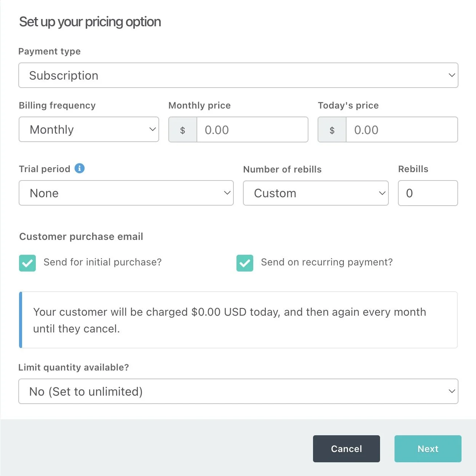Click the Monthly price input field
The height and width of the screenshot is (476, 476).
tap(252, 130)
